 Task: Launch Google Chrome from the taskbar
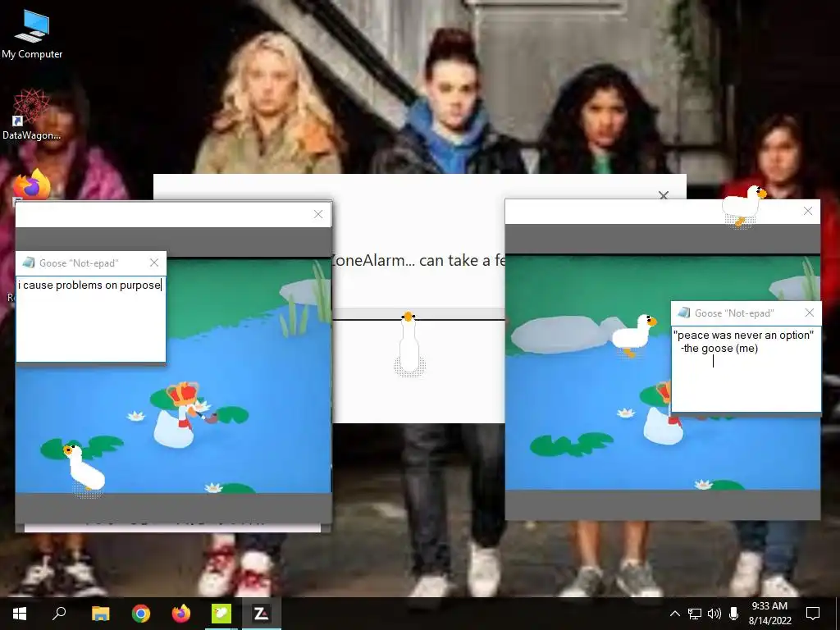(x=140, y=614)
